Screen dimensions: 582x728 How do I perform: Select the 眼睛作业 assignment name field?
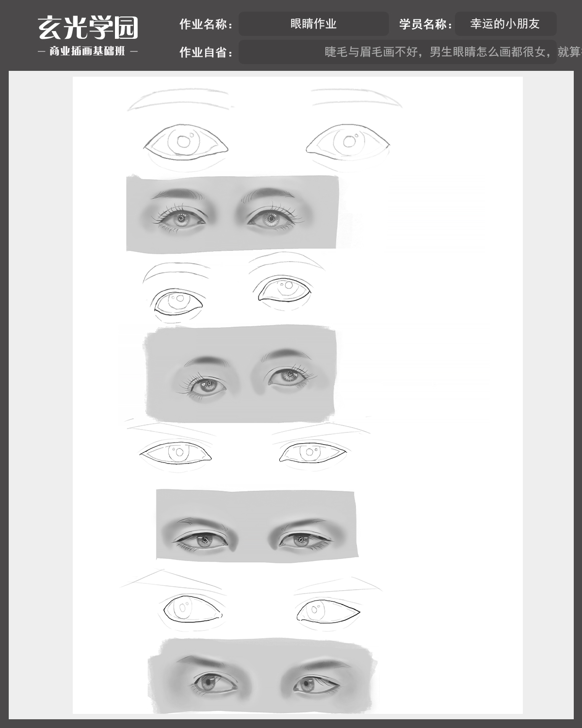pos(313,24)
